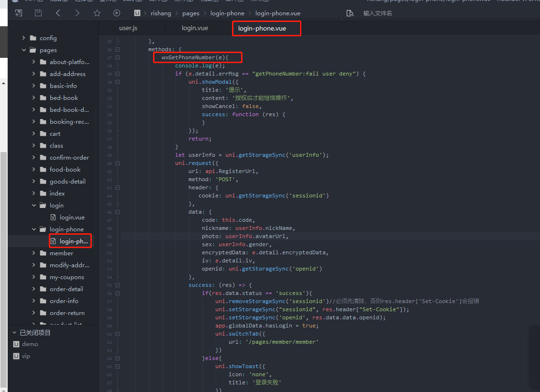Select the order-detail folder

click(x=66, y=289)
